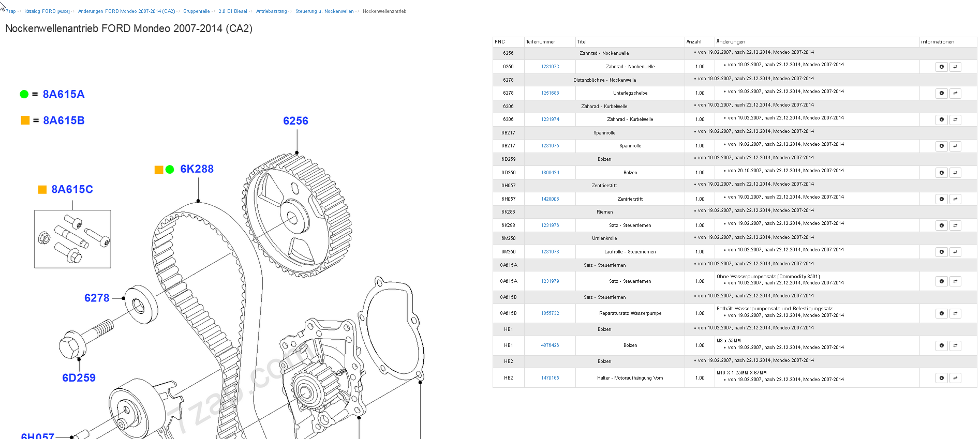
Task: Click exchange arrows for part 4876426
Action: pos(955,345)
